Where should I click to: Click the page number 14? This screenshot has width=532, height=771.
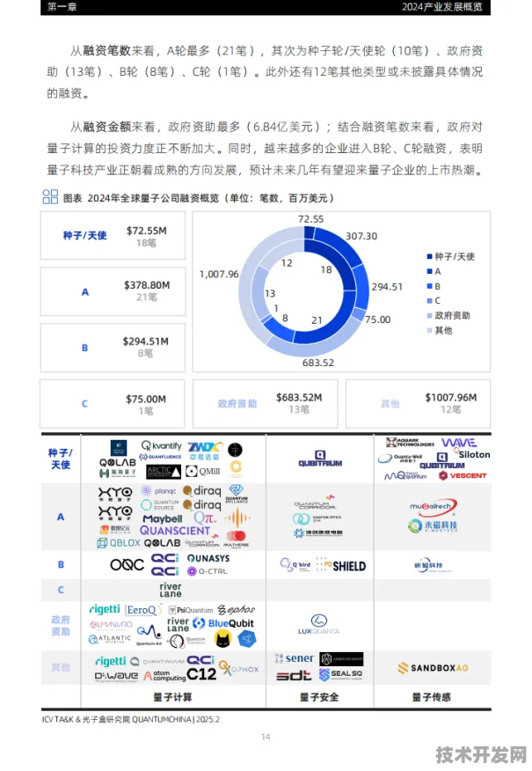pos(266,737)
